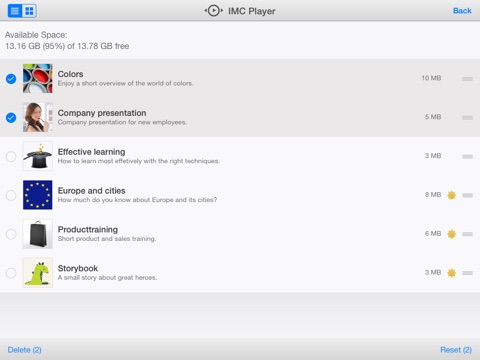Viewport: 480px width, 360px height.
Task: Click the IMC Player logo icon
Action: 213,11
